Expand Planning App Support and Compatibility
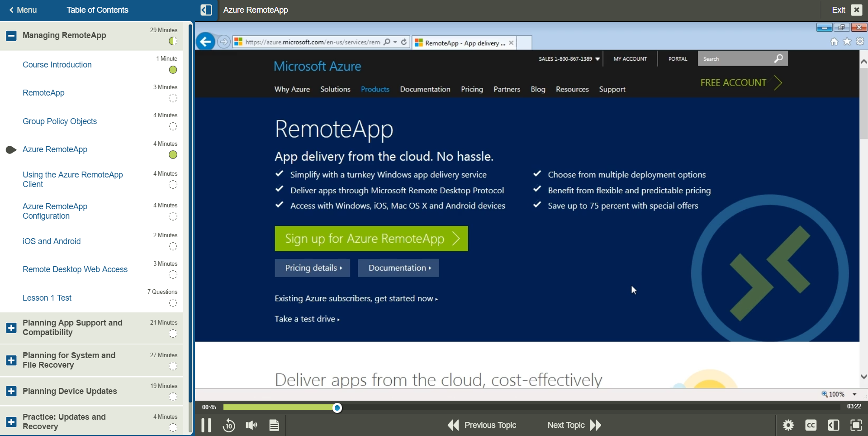The width and height of the screenshot is (868, 436). [x=11, y=327]
